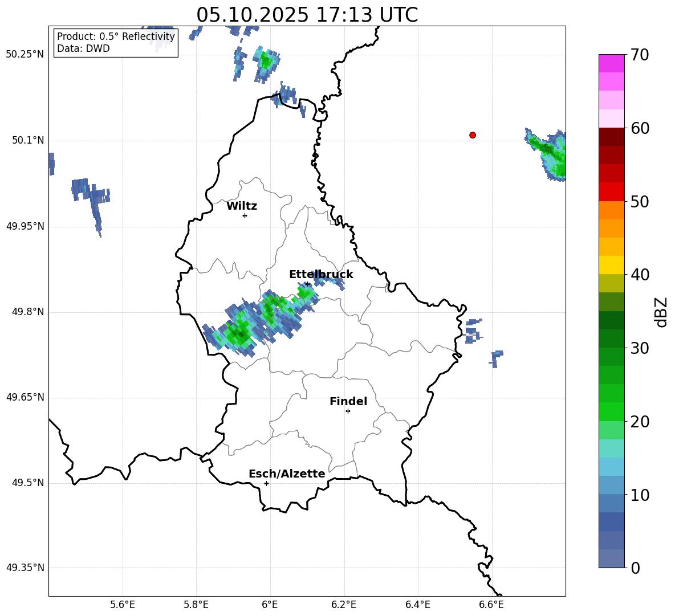Click the Wiltz station cross marker

coord(245,215)
